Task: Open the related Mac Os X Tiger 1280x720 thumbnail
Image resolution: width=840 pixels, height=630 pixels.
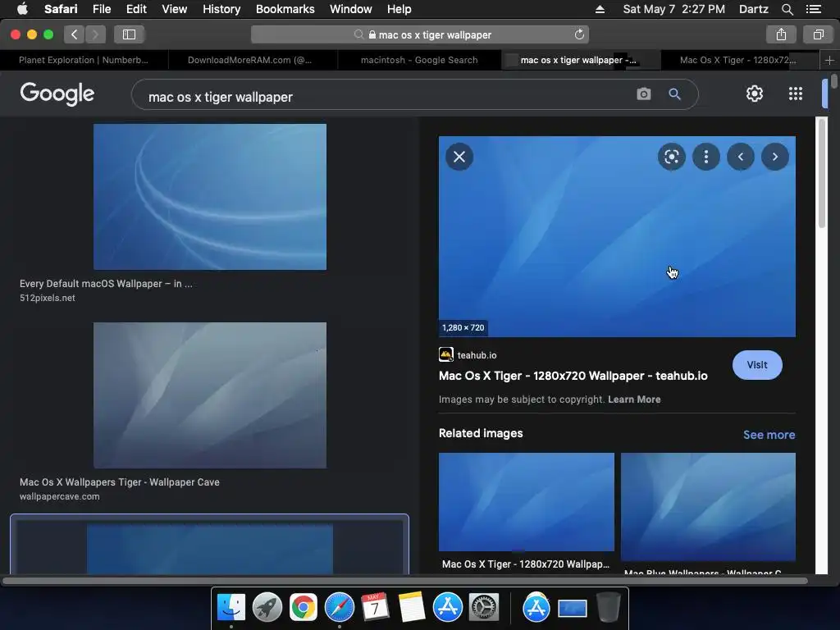Action: click(526, 502)
